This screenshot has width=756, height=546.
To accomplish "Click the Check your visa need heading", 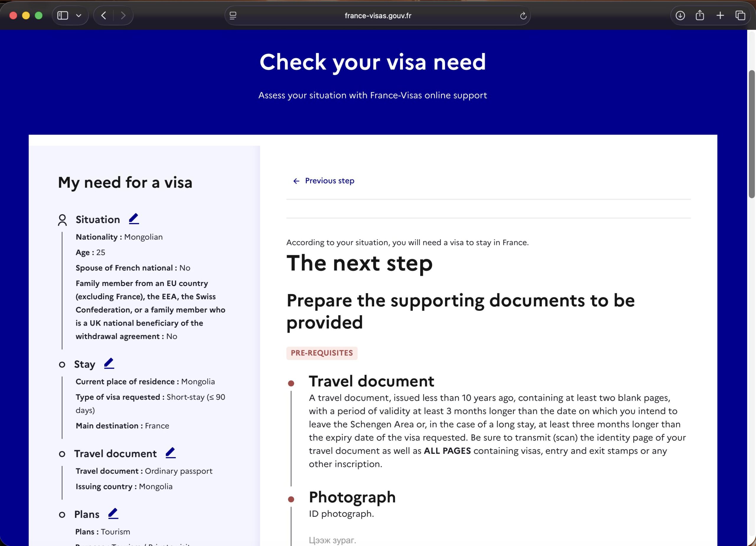I will (x=373, y=62).
